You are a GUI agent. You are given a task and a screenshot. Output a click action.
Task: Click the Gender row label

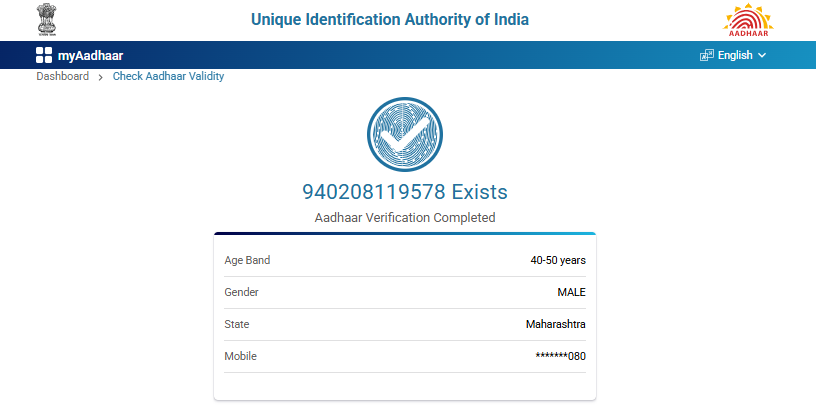click(241, 292)
